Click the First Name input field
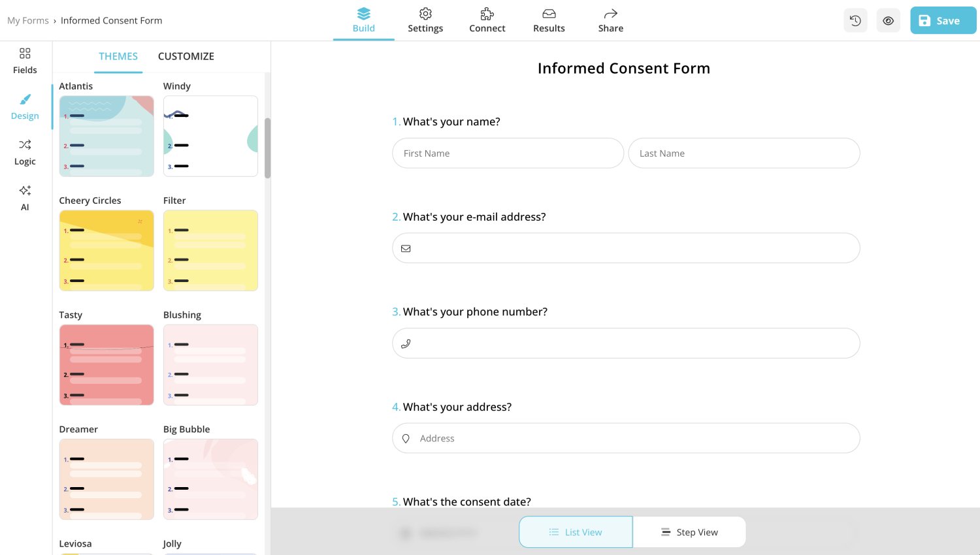 coord(508,153)
